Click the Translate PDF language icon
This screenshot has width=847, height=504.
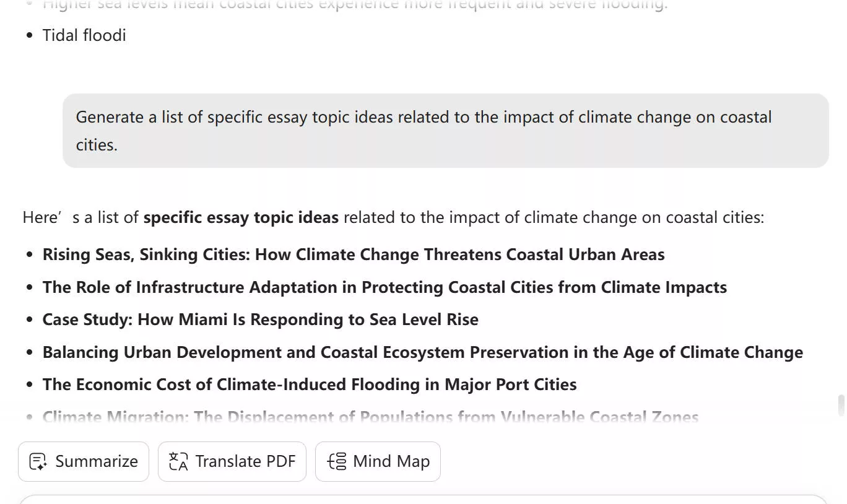(x=177, y=461)
